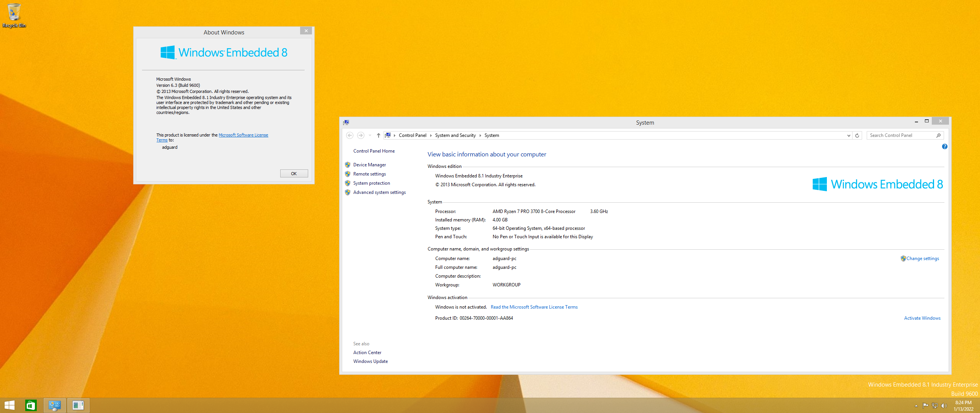The width and height of the screenshot is (980, 413).
Task: Click the shield icon beside Change settings
Action: coord(903,259)
